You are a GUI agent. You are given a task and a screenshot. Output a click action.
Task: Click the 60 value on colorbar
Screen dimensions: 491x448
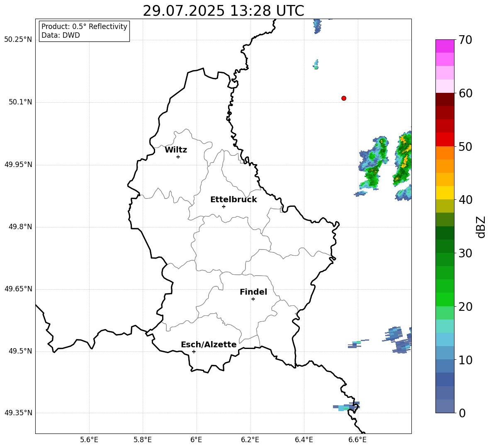[465, 93]
